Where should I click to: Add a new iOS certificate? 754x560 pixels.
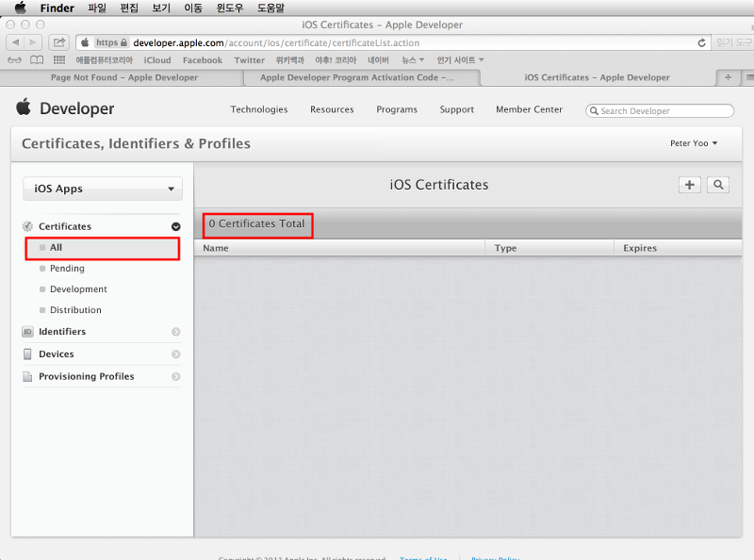(690, 185)
